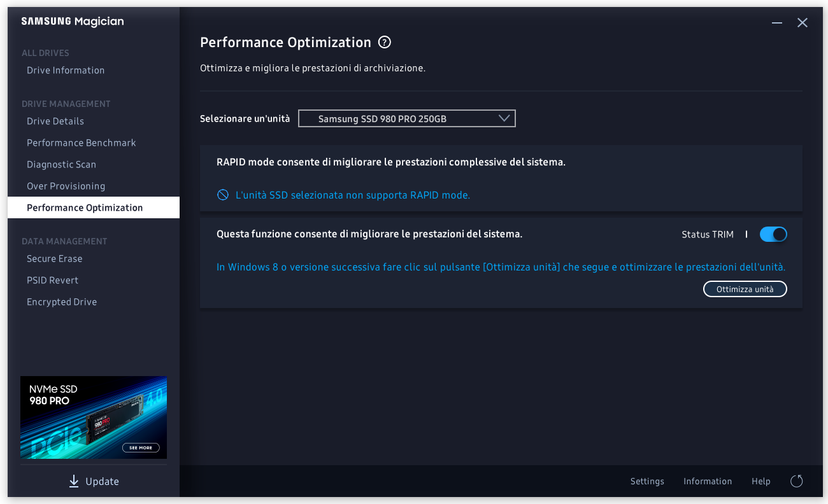Click the DATA MANAGEMENT section header
The image size is (828, 504).
click(64, 241)
